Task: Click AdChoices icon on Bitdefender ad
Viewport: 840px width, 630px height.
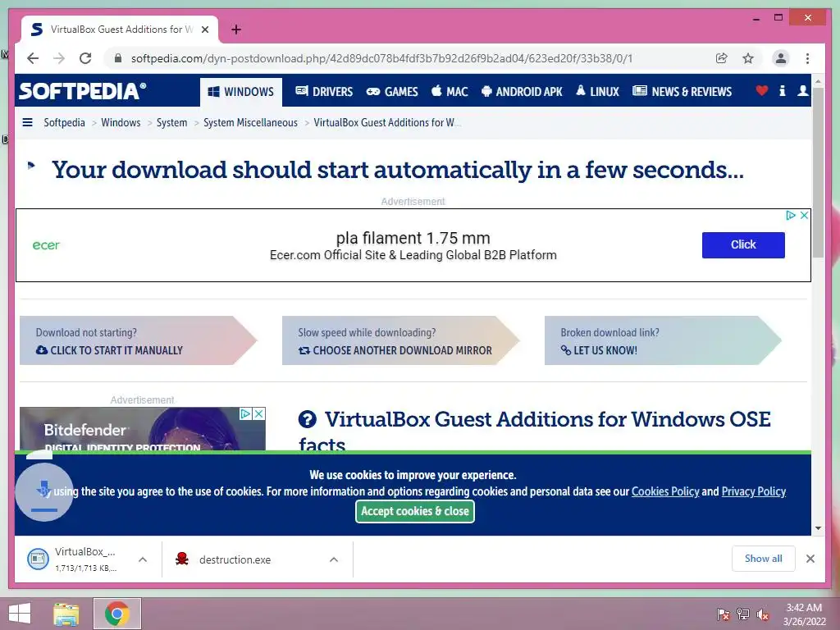Action: click(245, 413)
